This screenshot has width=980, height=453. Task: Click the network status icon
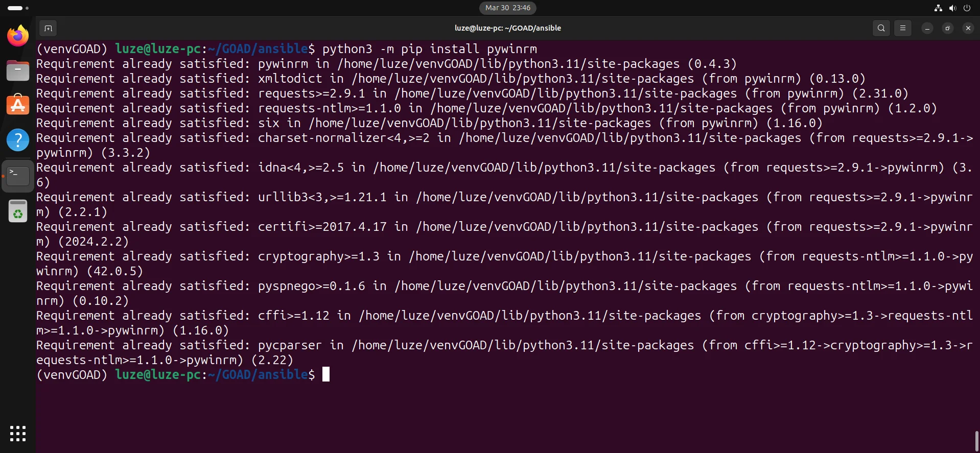[x=938, y=8]
